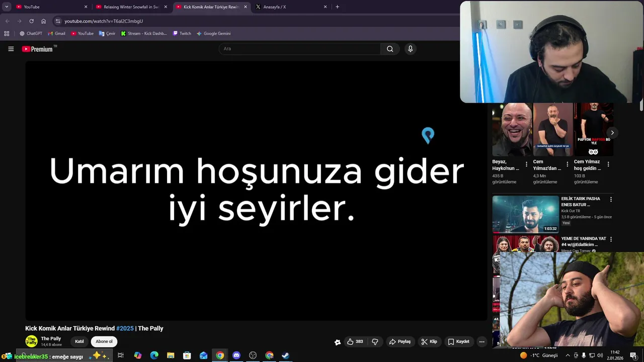
Task: Open Gmail bookmark
Action: pyautogui.click(x=56, y=33)
